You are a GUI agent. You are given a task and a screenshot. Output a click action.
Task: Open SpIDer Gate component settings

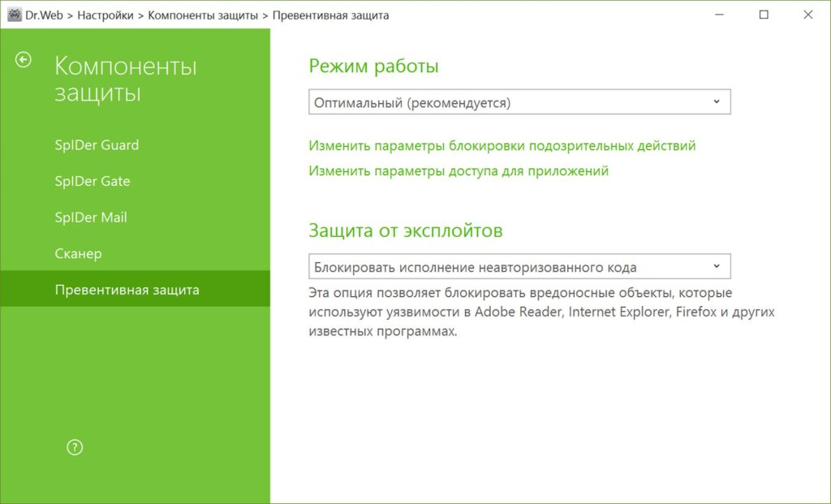[x=92, y=181]
